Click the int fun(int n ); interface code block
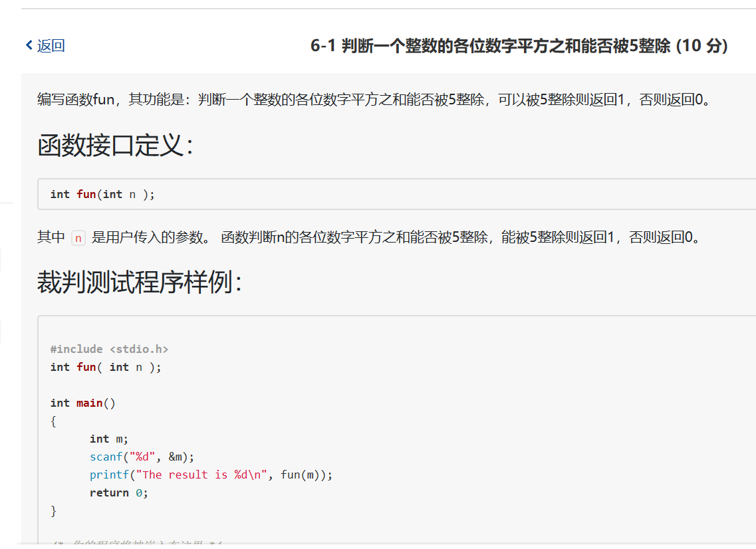Screen dimensions: 756x549 click(102, 194)
